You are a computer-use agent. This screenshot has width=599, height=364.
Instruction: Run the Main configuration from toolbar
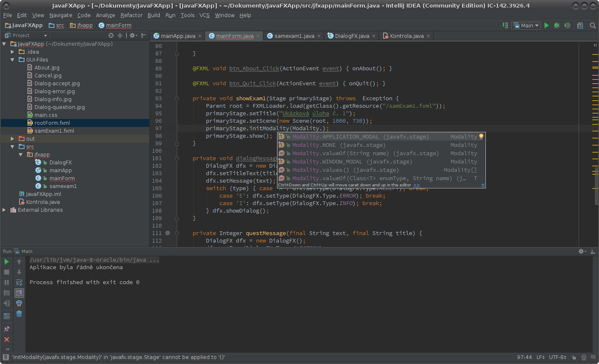pos(547,25)
